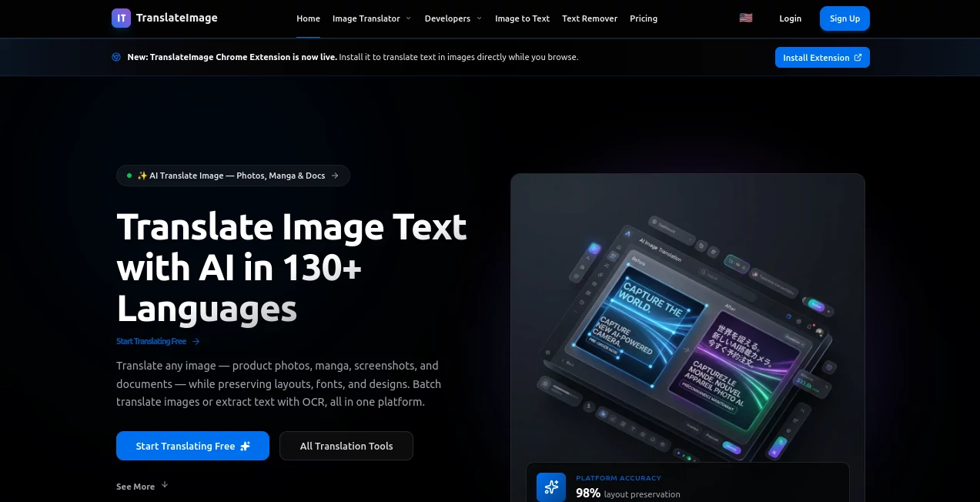Image resolution: width=980 pixels, height=502 pixels.
Task: Click the blue PLATFORM ACCURACY sparkle icon
Action: point(551,487)
